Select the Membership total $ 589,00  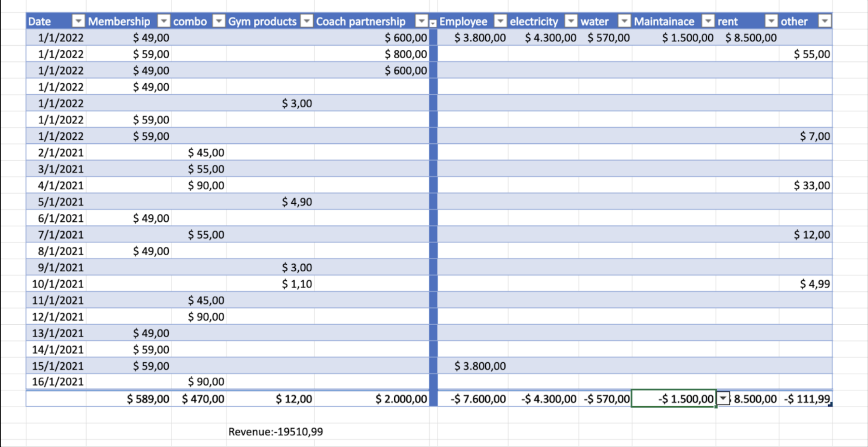128,399
